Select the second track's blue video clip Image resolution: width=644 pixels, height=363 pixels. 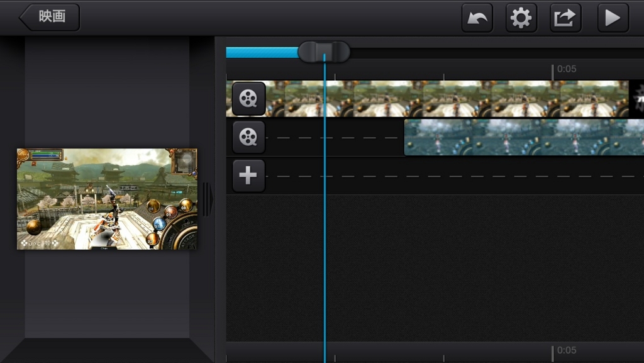tap(524, 137)
